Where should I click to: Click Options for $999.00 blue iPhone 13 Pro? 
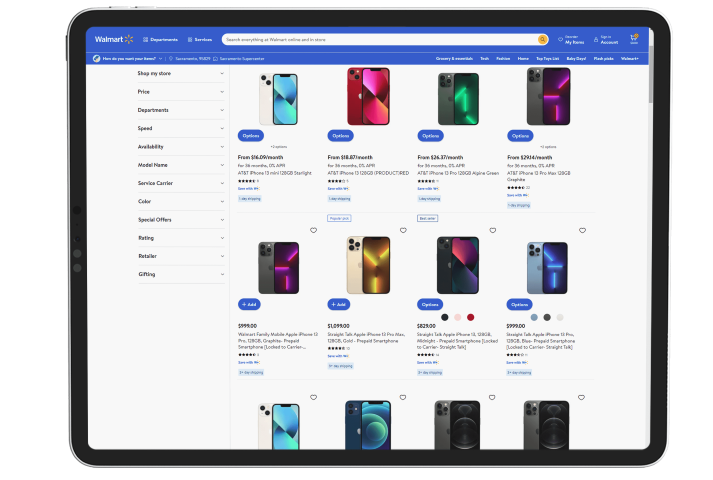click(x=519, y=304)
